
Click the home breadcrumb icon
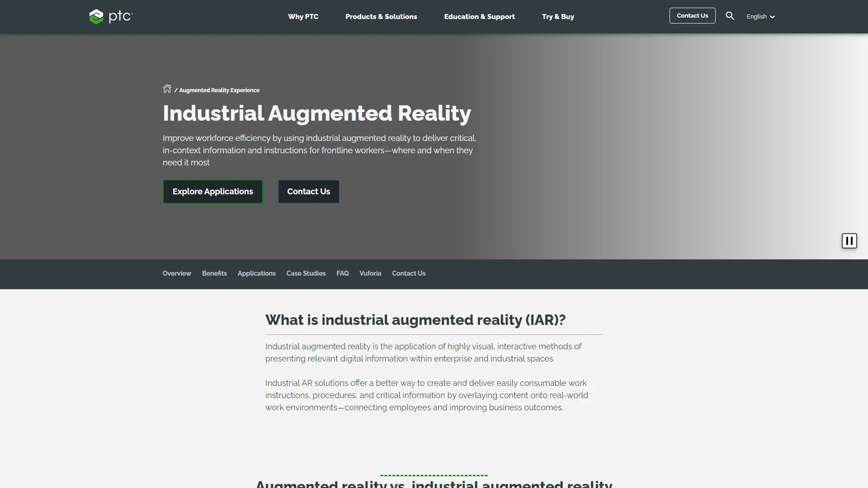click(x=167, y=89)
